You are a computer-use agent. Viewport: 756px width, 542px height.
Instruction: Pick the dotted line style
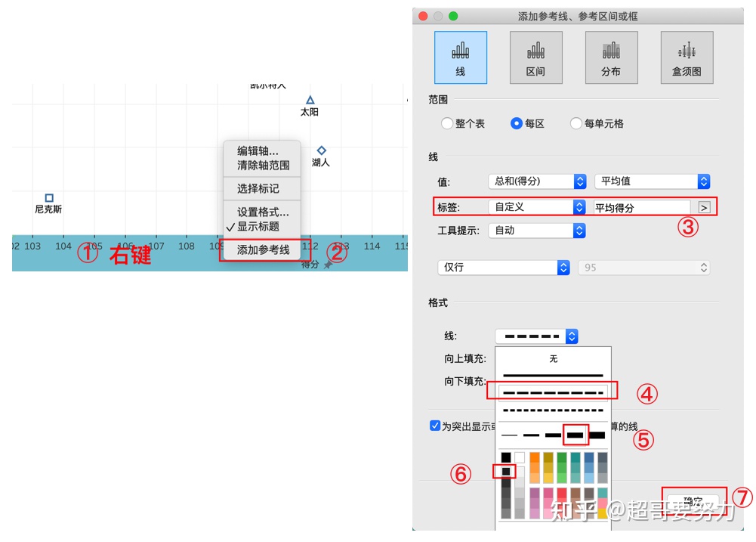553,410
